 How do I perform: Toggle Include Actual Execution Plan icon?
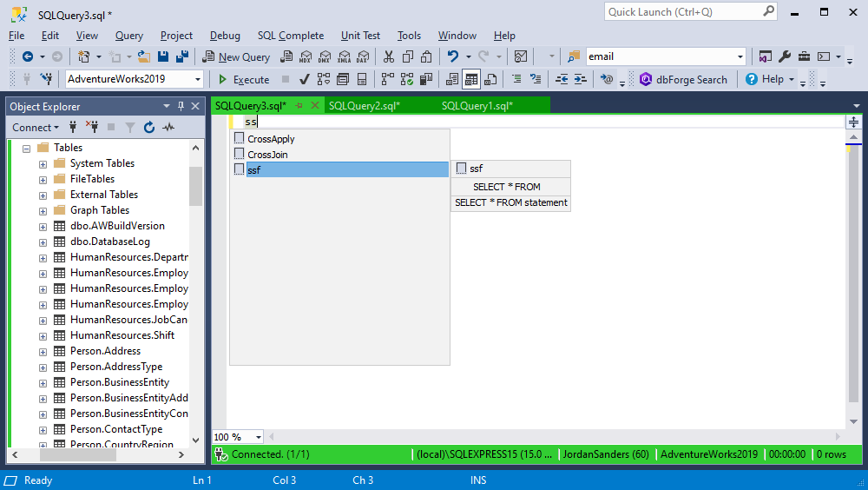coord(387,79)
